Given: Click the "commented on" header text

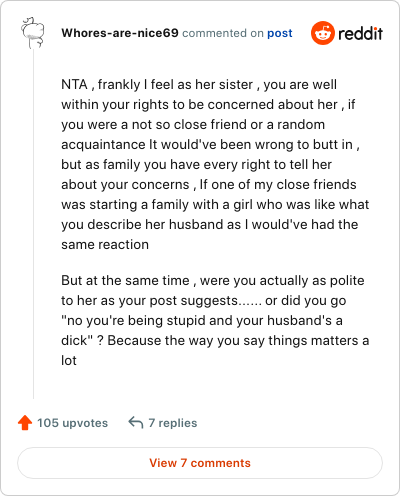Looking at the screenshot, I should [223, 33].
